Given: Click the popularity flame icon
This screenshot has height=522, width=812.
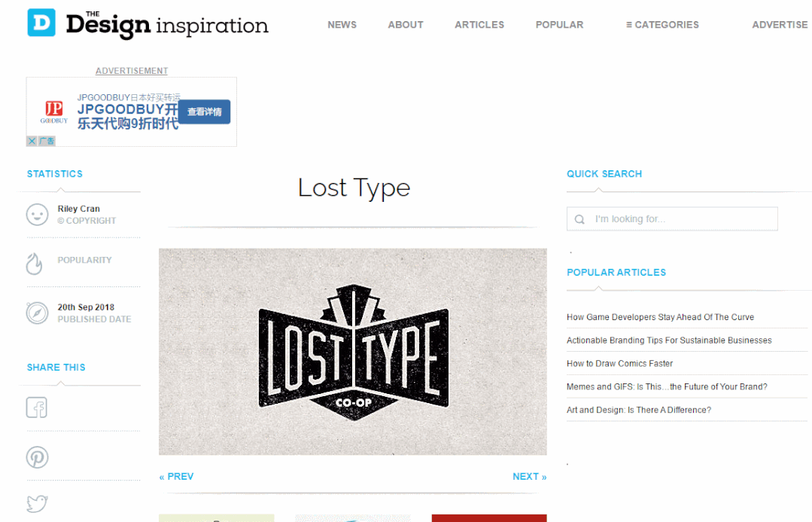Looking at the screenshot, I should click(34, 264).
